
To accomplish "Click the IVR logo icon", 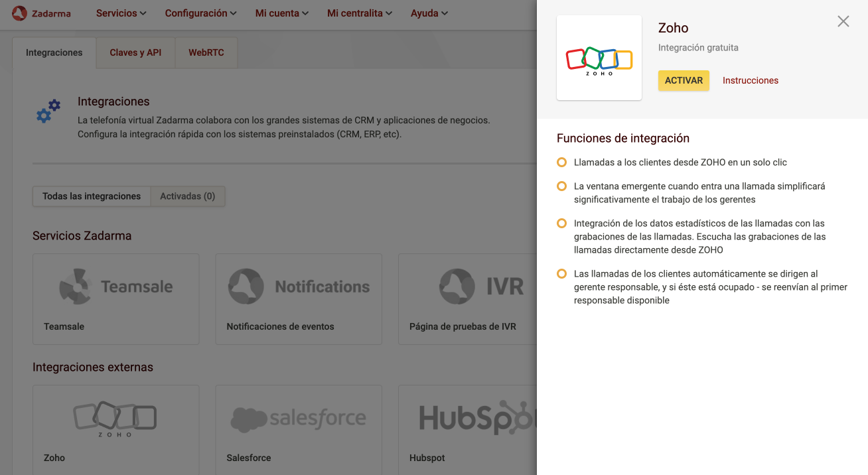I will click(x=481, y=287).
